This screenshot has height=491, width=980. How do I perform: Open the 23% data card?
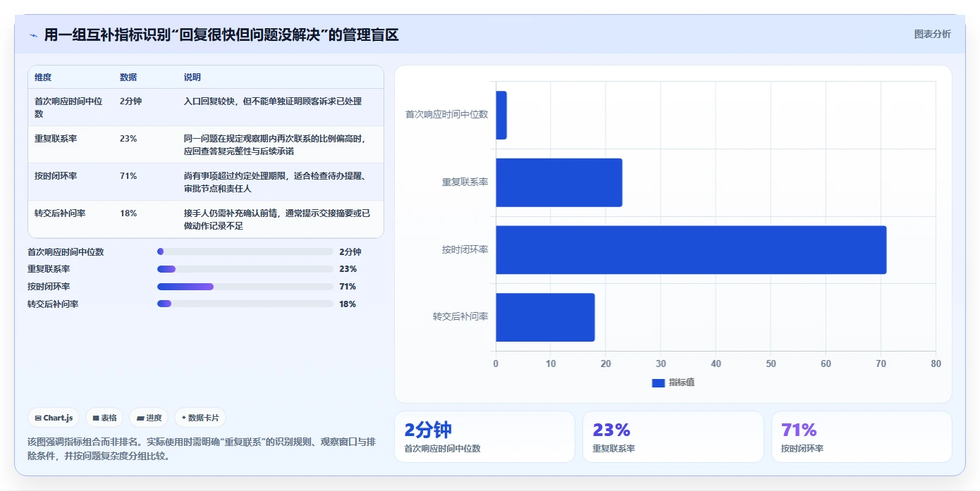(x=673, y=437)
